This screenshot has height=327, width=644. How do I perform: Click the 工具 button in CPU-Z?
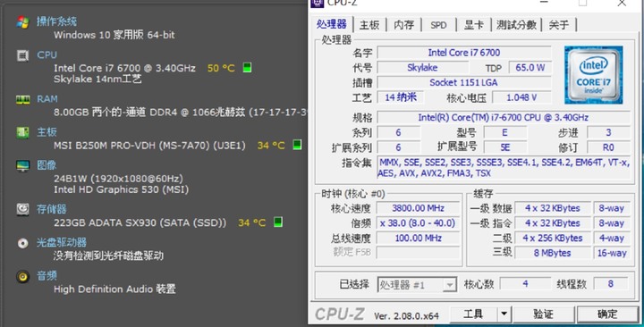(473, 314)
